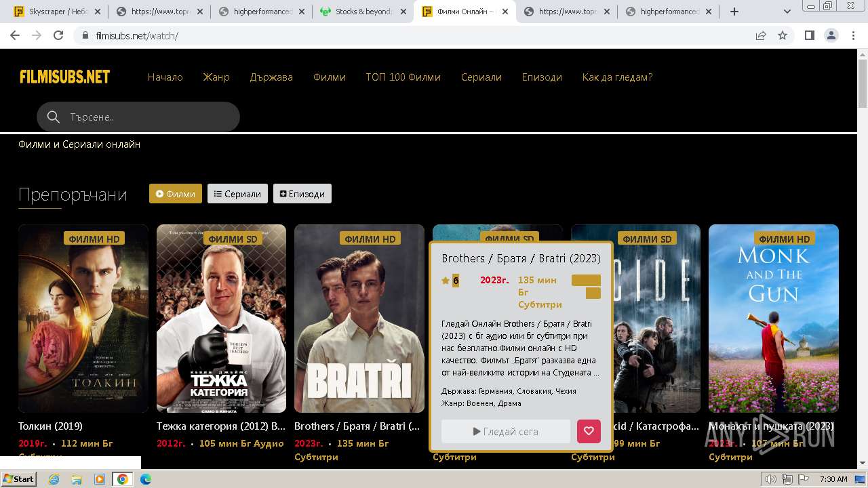Screen dimensions: 868x488
Task: Open the tab search chevron
Action: click(x=787, y=12)
